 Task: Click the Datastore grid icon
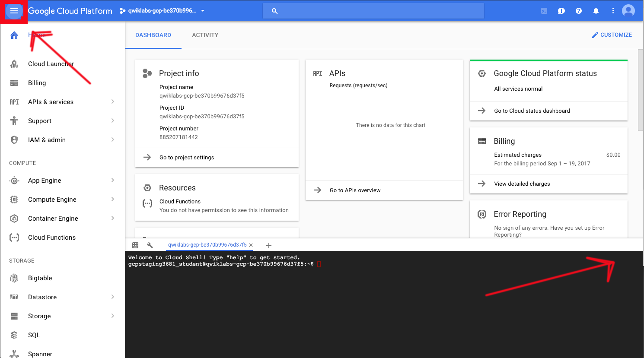(14, 297)
